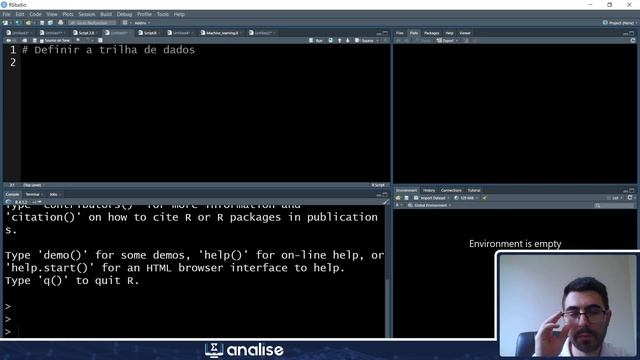Open the Edit menu
Image resolution: width=640 pixels, height=360 pixels.
click(20, 14)
